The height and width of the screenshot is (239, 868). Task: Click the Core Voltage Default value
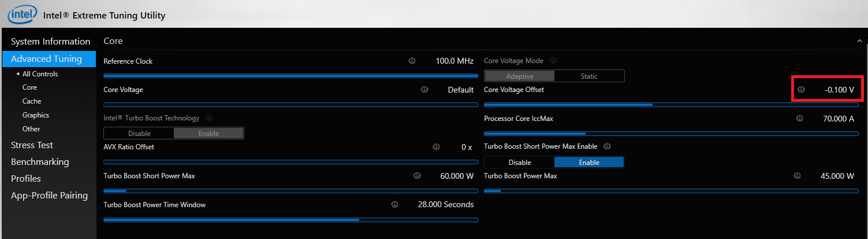461,90
